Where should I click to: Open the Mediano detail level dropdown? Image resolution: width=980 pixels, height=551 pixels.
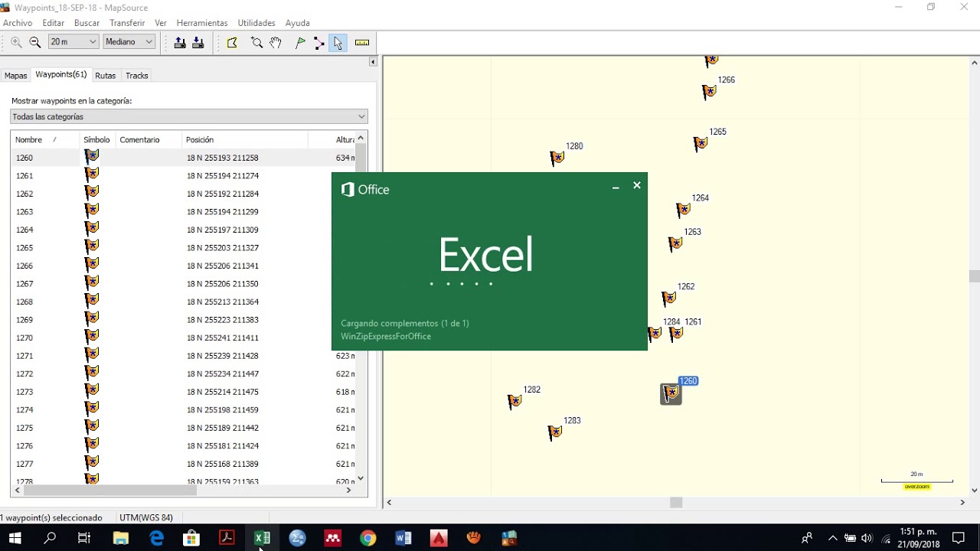click(129, 42)
